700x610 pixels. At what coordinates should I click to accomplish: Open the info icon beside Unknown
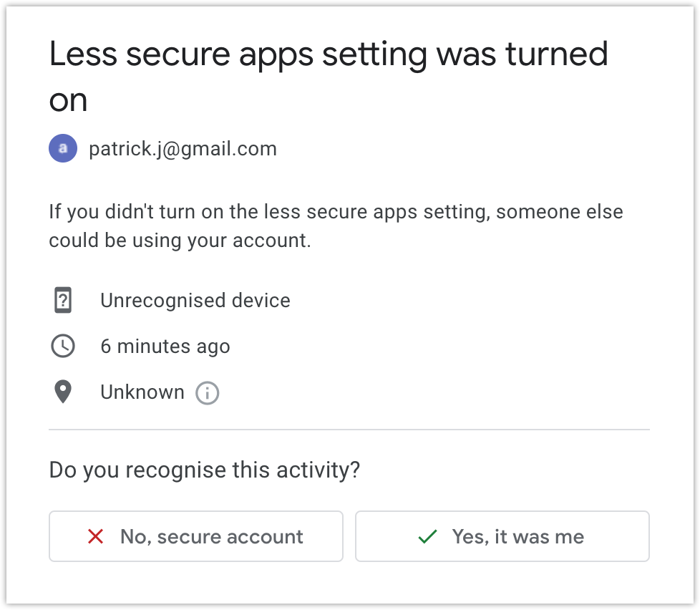(x=208, y=393)
